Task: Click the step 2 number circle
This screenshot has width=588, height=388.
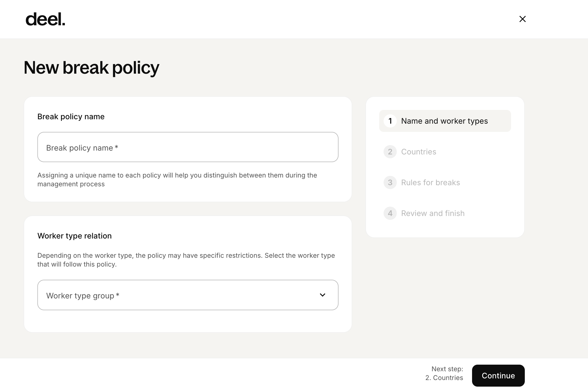Action: 390,152
